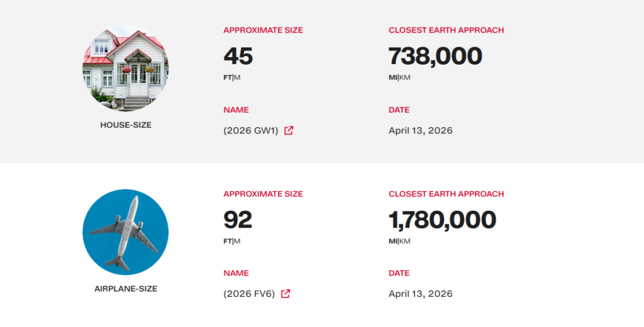Click the AIRPLANE-SIZE caption
644x327 pixels.
126,289
